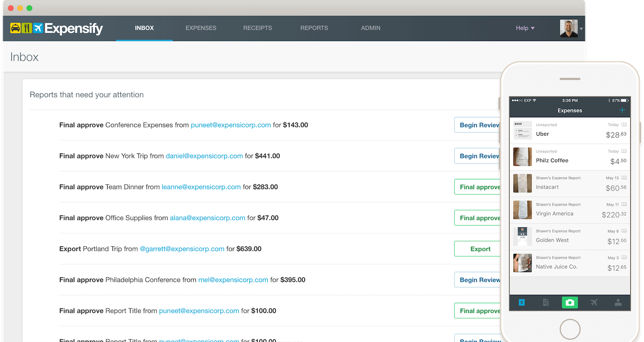Click the Golden West expense name
This screenshot has width=644, height=342.
pos(552,240)
